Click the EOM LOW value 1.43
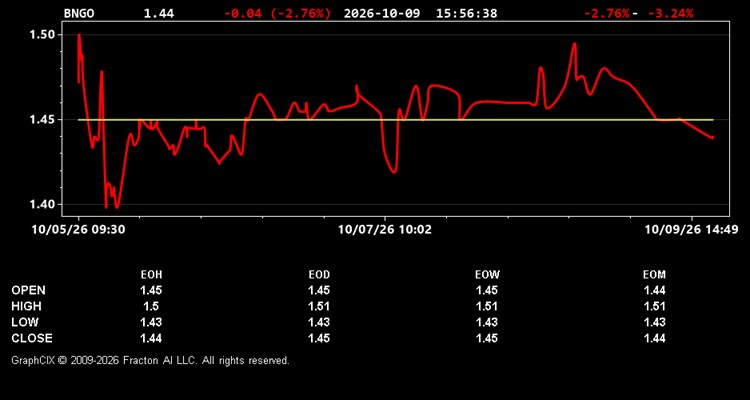The height and width of the screenshot is (400, 750). tap(654, 322)
